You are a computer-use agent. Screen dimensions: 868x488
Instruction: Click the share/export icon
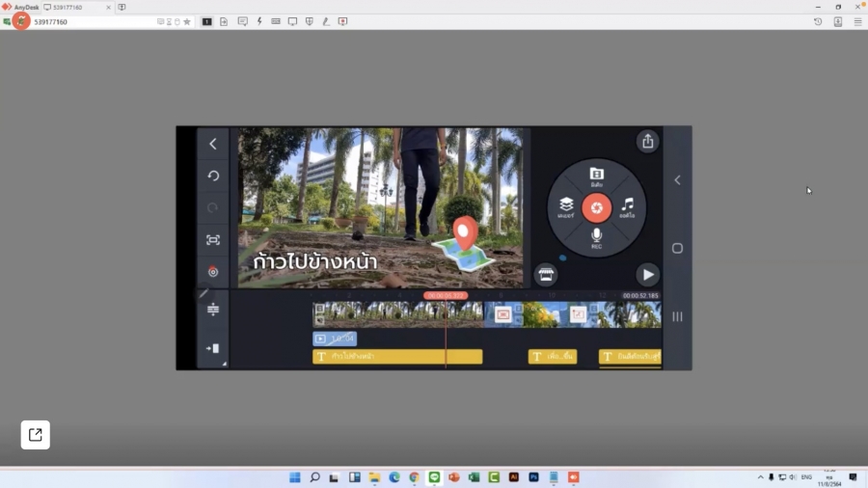coord(647,141)
